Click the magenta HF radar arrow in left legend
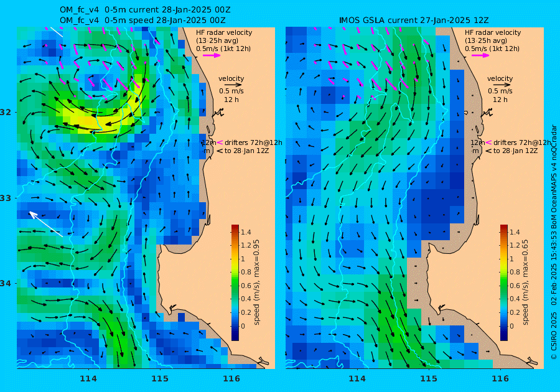This screenshot has width=560, height=392. click(212, 55)
